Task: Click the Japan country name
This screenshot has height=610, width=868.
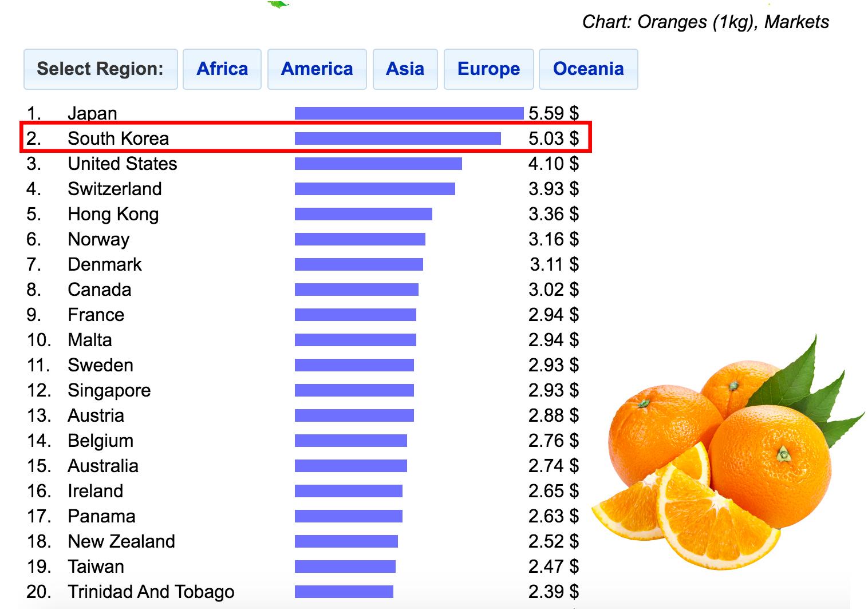Action: pos(92,113)
